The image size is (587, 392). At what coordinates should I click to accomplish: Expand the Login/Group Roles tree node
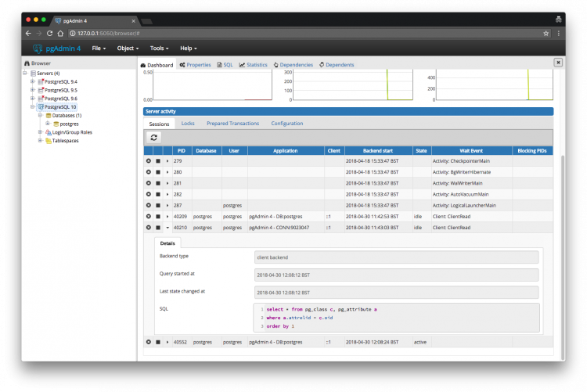pos(39,132)
